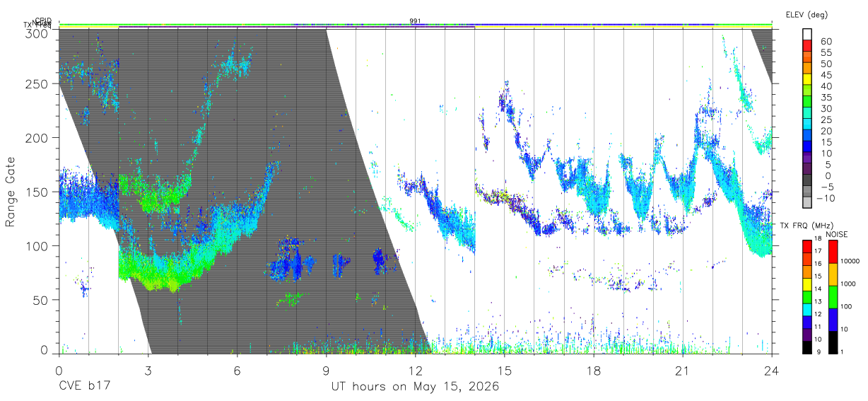Screen dimensions: 868x401
Task: Pick the ELEV purple segment between 5 and 10
Action: click(807, 158)
